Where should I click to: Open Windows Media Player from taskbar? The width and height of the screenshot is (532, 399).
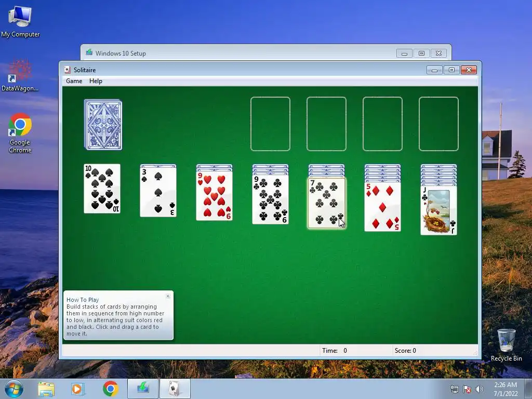click(77, 389)
